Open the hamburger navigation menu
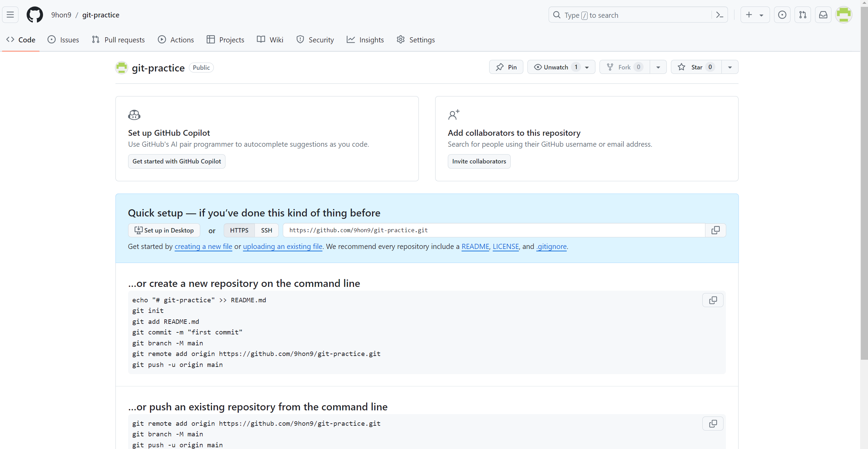This screenshot has width=868, height=449. pos(10,15)
